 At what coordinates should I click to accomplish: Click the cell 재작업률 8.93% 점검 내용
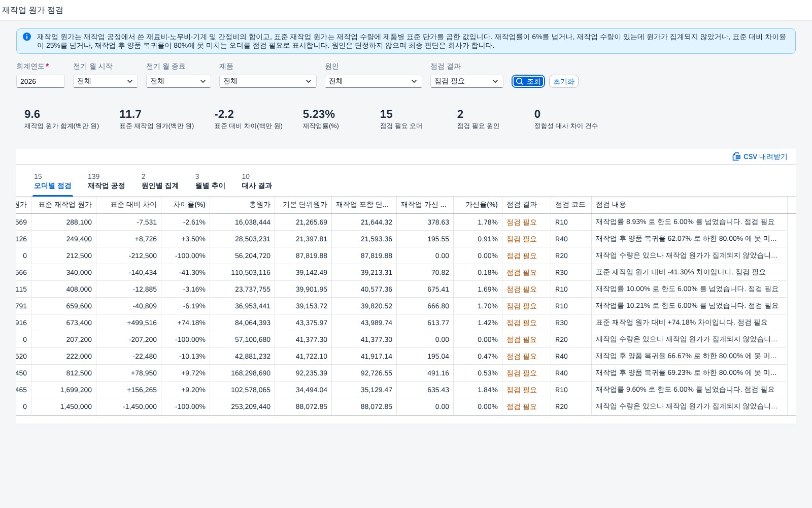[689, 222]
